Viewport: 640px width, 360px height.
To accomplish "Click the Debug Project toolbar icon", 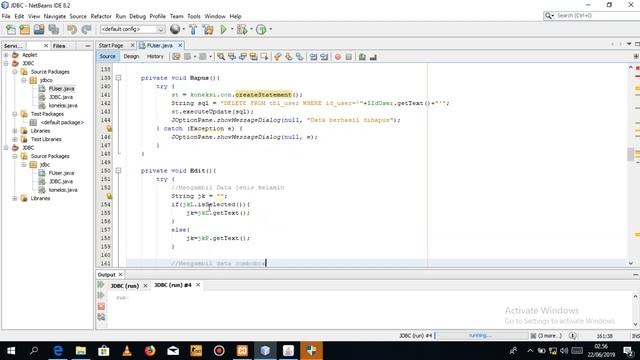I will coord(242,29).
